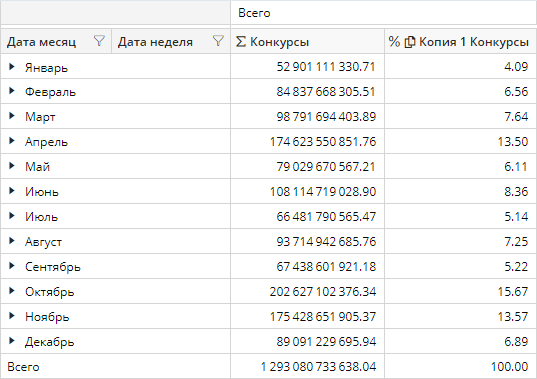537x379 pixels.
Task: Select the Август row label
Action: click(43, 242)
